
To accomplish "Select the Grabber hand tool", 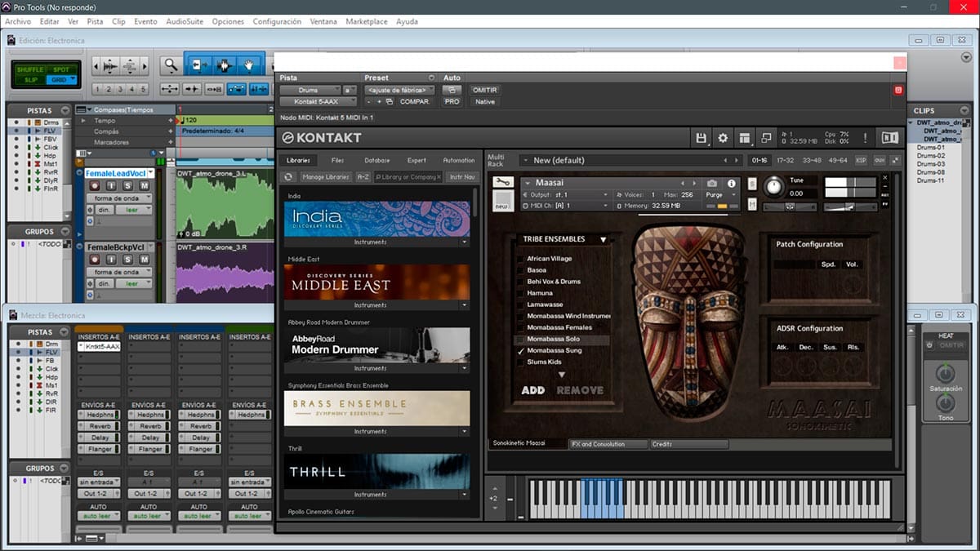I will [x=250, y=65].
